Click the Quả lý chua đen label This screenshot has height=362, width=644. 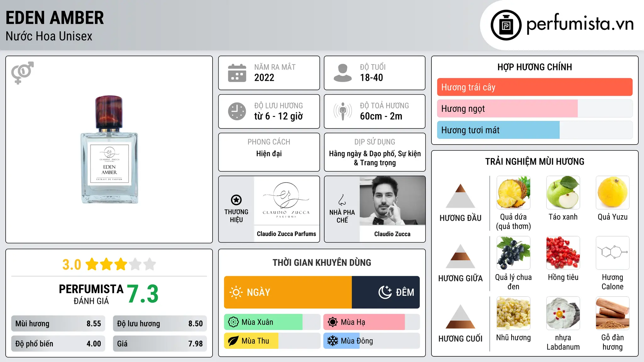[514, 282]
